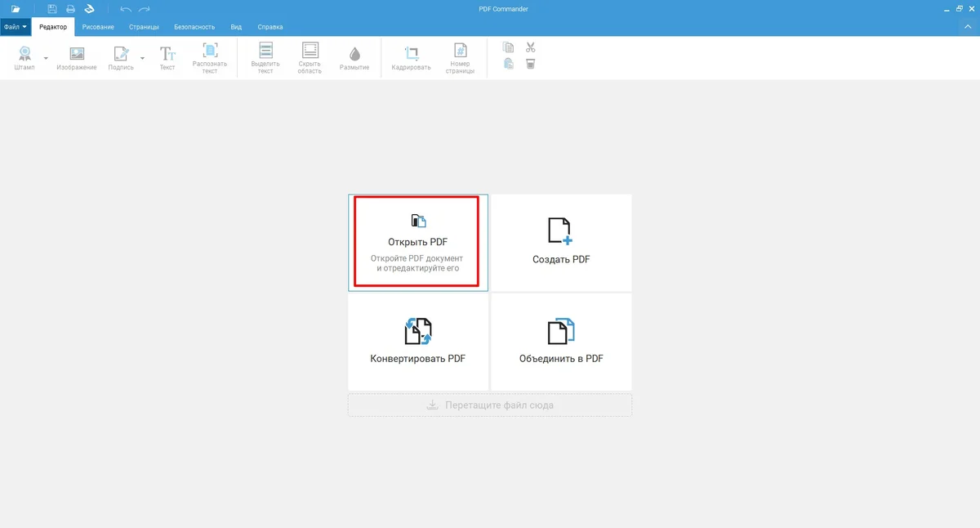The width and height of the screenshot is (980, 528).
Task: Click the Создать PDF tile
Action: coord(561,243)
